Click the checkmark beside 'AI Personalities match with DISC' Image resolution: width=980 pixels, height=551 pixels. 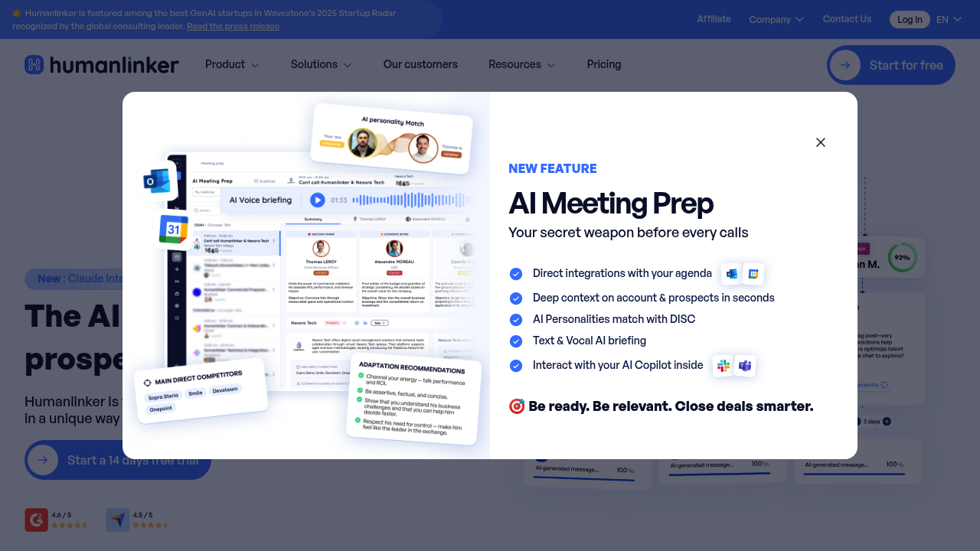tap(516, 320)
